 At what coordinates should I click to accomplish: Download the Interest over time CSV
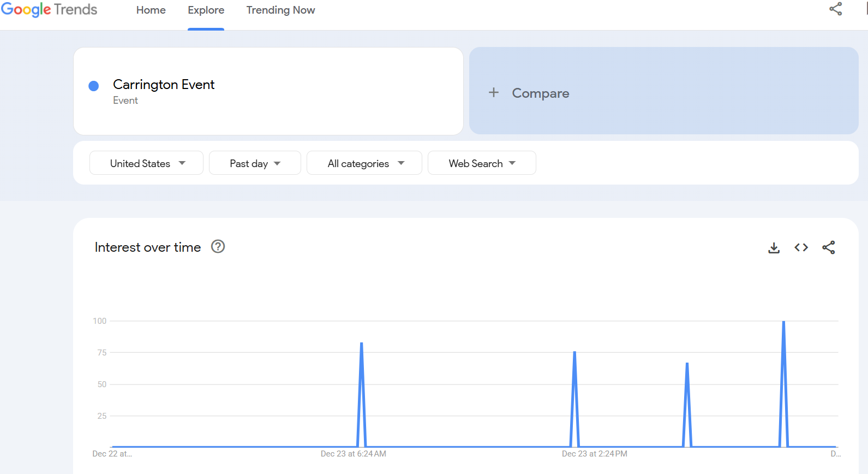coord(774,248)
